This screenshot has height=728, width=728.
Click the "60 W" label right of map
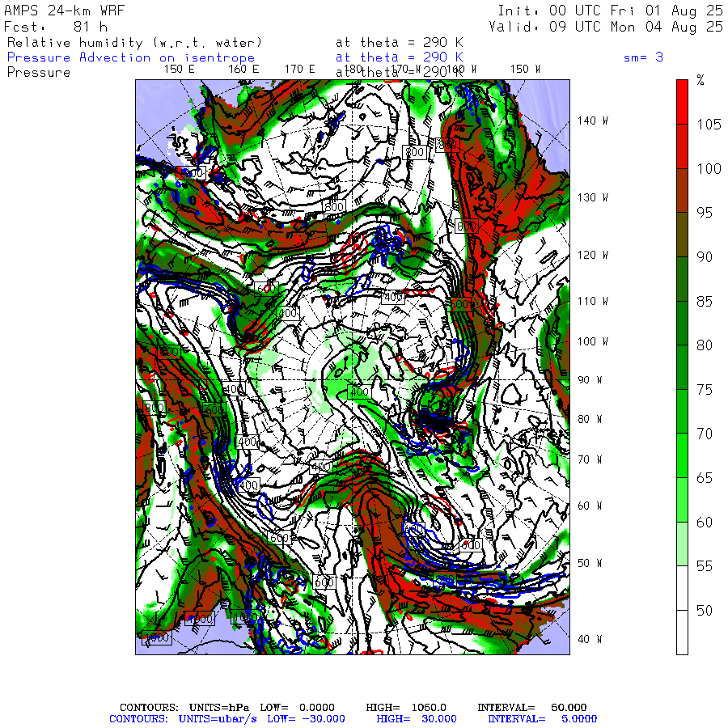590,506
